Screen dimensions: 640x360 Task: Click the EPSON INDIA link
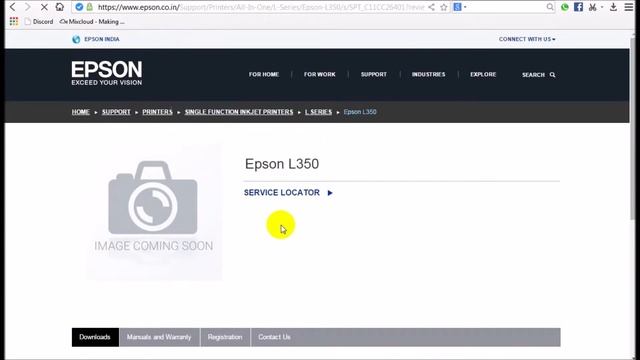102,39
